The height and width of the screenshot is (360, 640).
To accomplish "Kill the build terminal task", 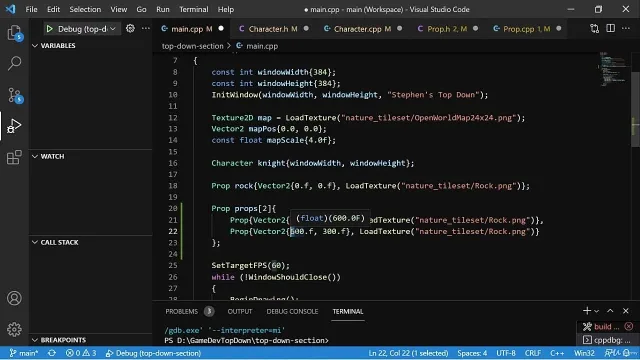I will pyautogui.click(x=629, y=326).
